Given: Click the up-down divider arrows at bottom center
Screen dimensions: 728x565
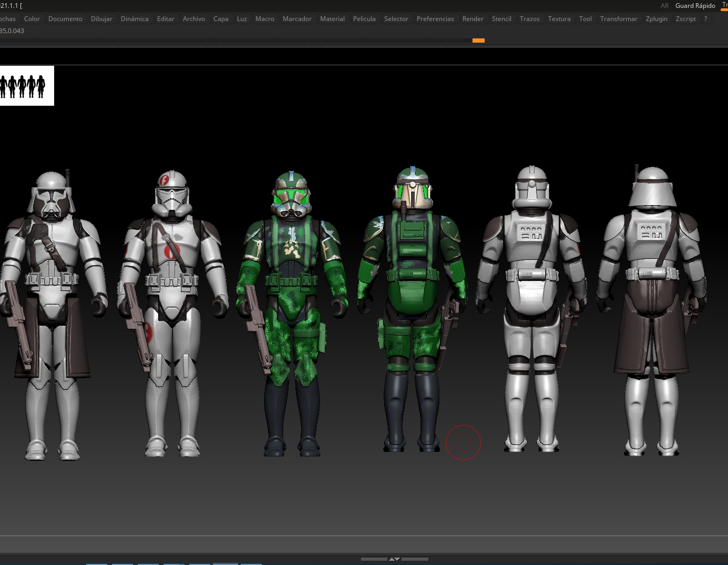Looking at the screenshot, I should coord(394,559).
